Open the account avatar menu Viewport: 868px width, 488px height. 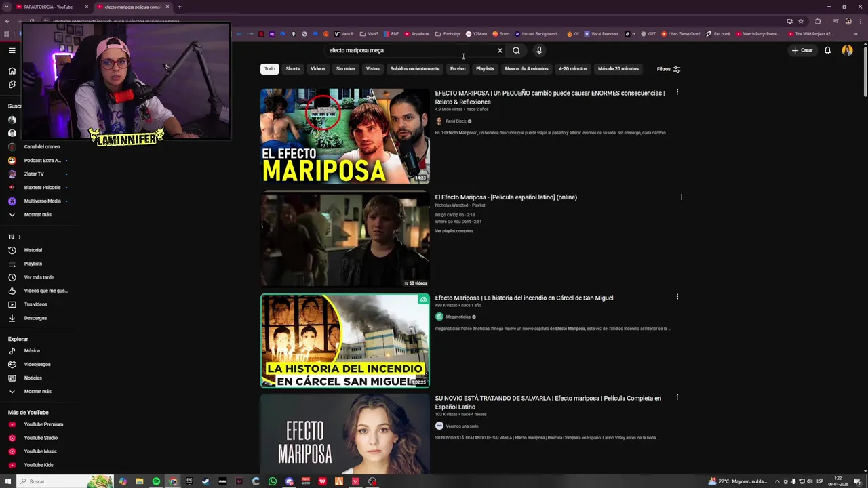tap(847, 50)
